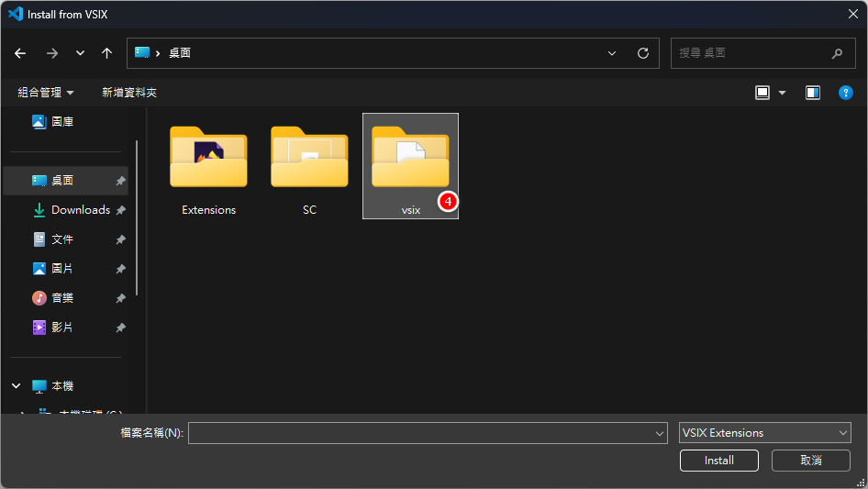Change the view layout icon
Image resolution: width=868 pixels, height=489 pixels.
point(762,93)
